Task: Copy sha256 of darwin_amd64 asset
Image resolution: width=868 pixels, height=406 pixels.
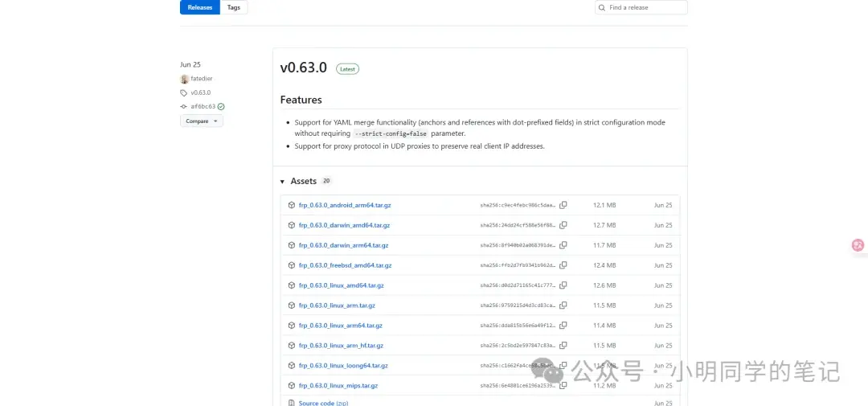Action: [563, 225]
